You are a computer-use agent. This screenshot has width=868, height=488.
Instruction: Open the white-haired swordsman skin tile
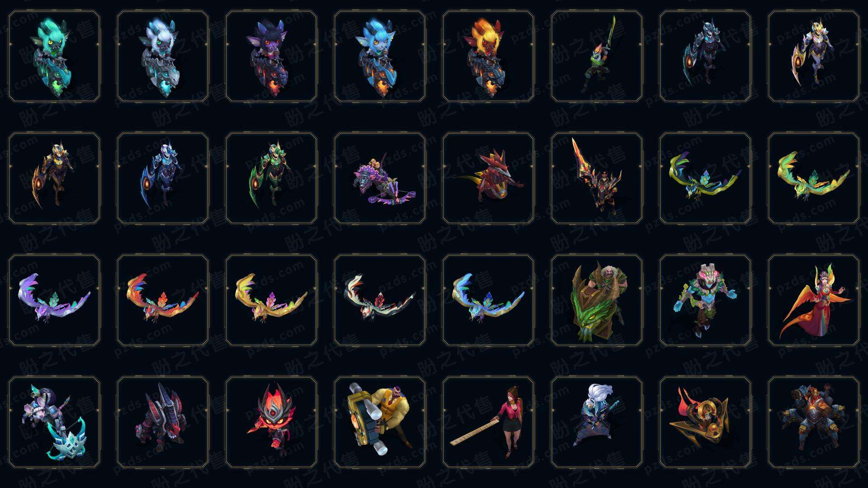597,422
